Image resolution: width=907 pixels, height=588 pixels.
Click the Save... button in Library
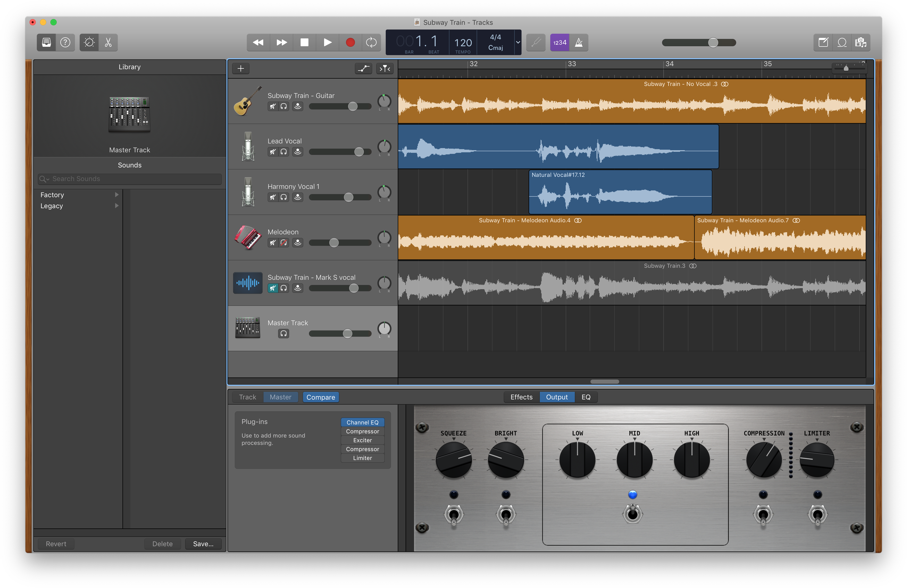pyautogui.click(x=203, y=544)
